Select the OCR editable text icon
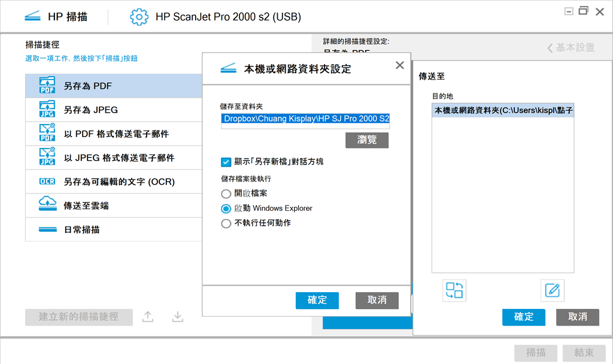The image size is (613, 364). (x=47, y=181)
